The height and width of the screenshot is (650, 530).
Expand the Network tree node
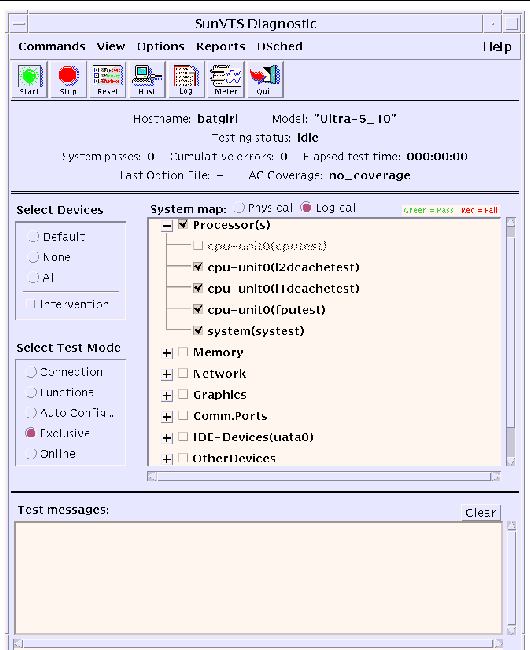click(x=167, y=374)
